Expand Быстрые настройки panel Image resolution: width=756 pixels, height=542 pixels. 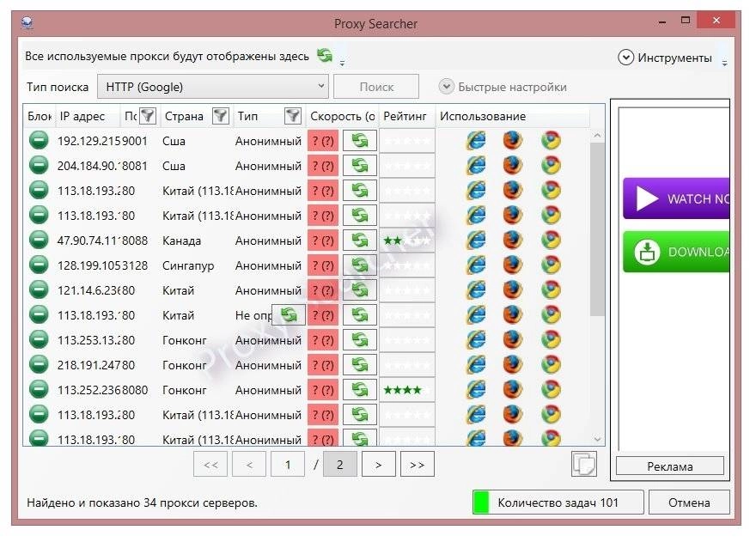click(503, 87)
